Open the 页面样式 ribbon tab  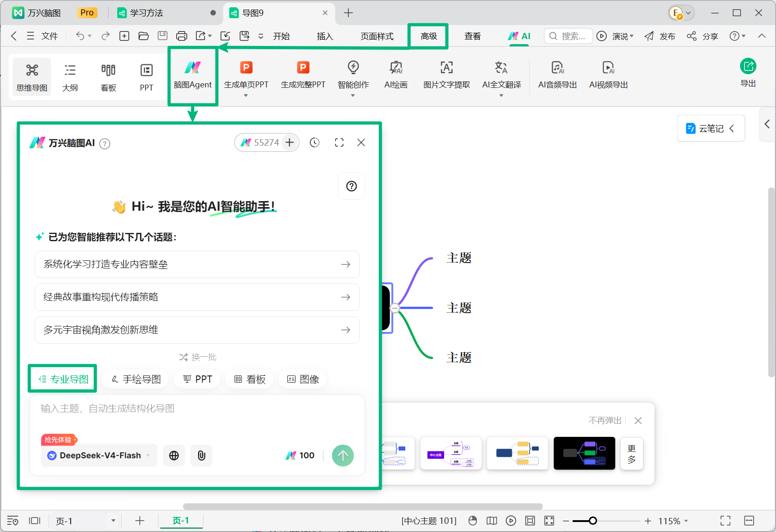(377, 36)
